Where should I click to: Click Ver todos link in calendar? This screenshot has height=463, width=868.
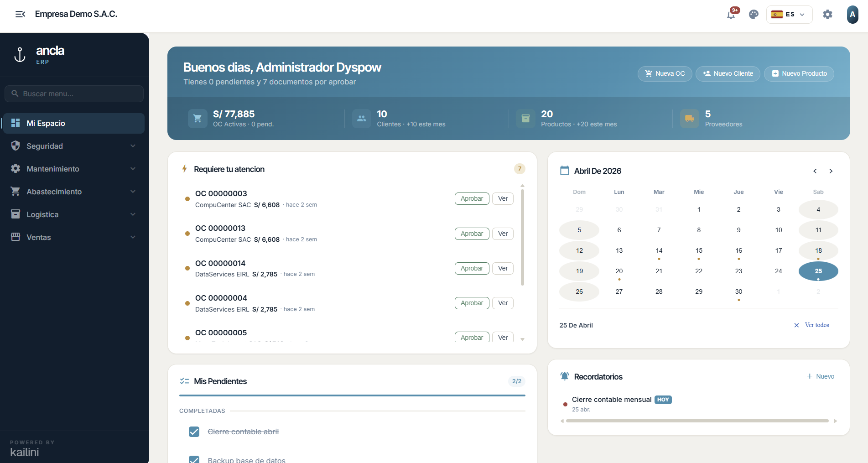click(x=817, y=325)
